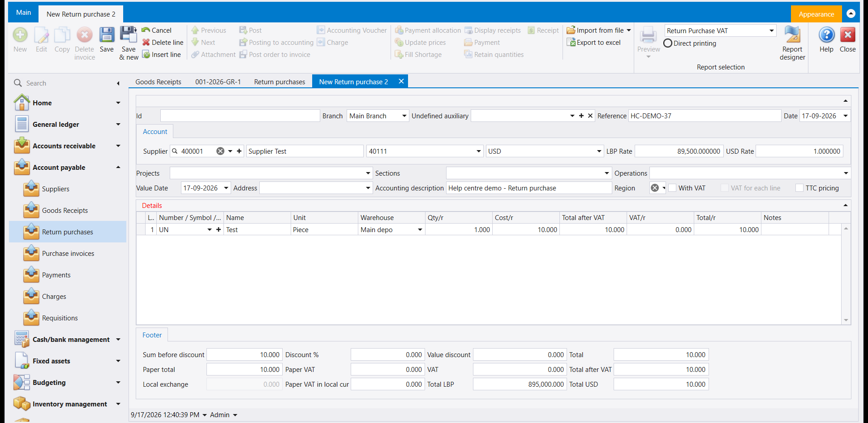Clear the Undefined auxiliary field
The height and width of the screenshot is (423, 868).
coord(590,116)
